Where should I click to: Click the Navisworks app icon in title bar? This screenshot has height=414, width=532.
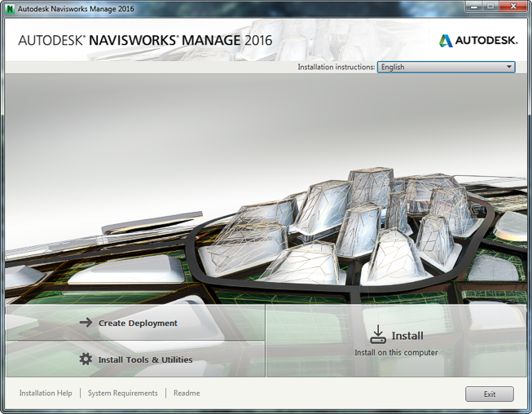(10, 8)
